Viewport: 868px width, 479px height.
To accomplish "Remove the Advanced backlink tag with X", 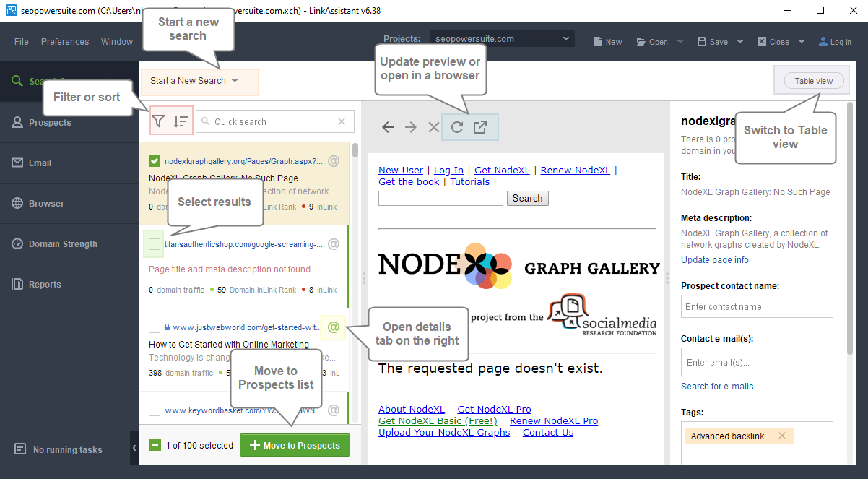I will [x=782, y=436].
